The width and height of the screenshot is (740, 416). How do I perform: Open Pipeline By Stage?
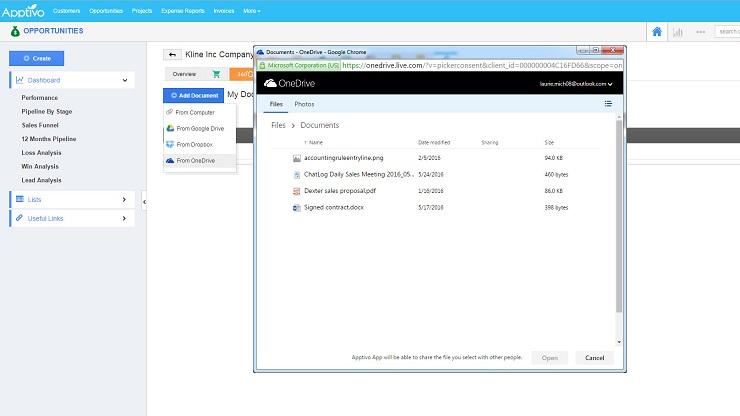click(47, 111)
